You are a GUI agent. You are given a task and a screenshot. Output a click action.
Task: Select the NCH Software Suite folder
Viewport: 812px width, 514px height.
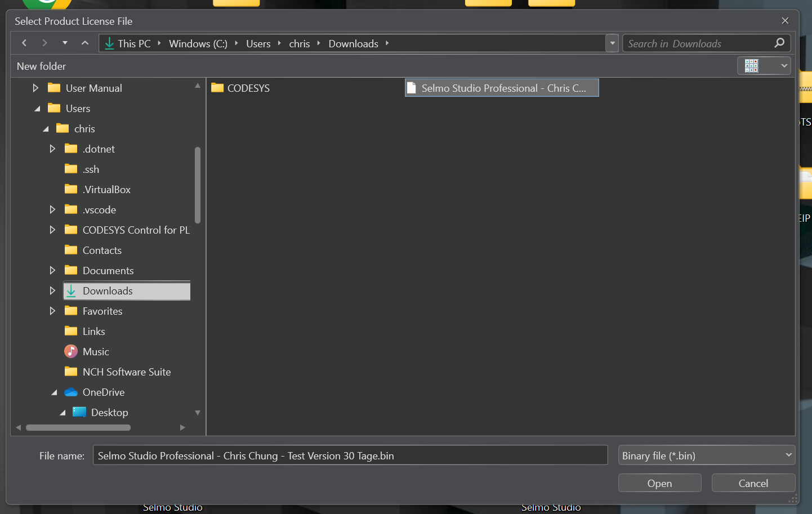coord(127,372)
